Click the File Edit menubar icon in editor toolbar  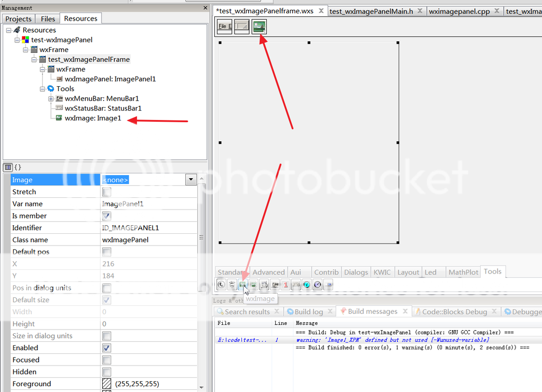click(x=224, y=26)
